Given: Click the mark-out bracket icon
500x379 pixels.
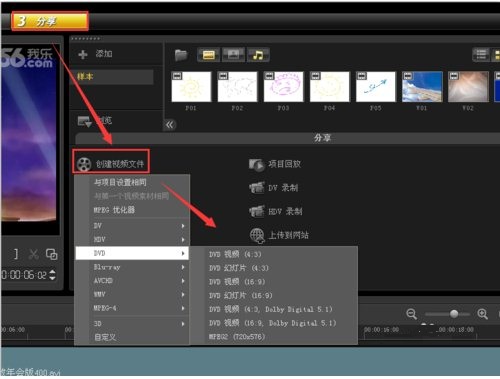Looking at the screenshot, I should 16,254.
